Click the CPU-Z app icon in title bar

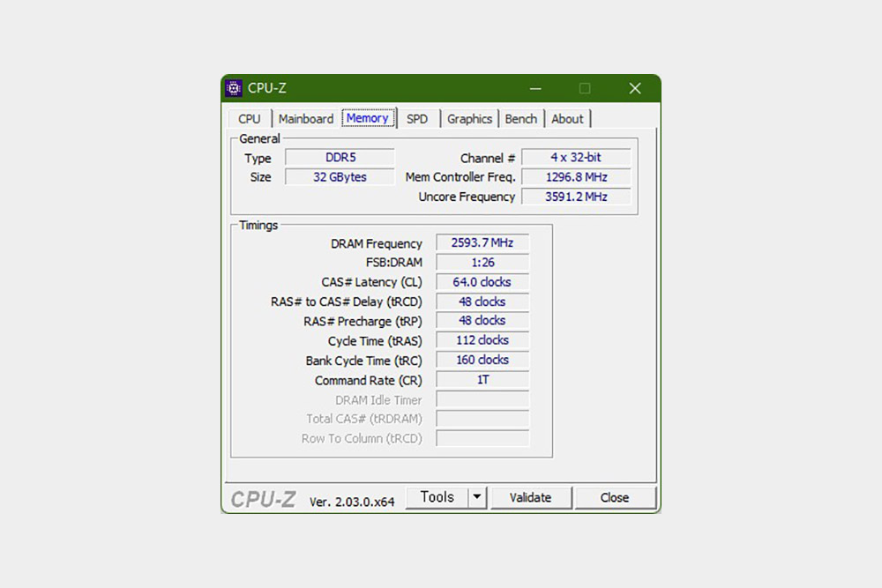(234, 88)
